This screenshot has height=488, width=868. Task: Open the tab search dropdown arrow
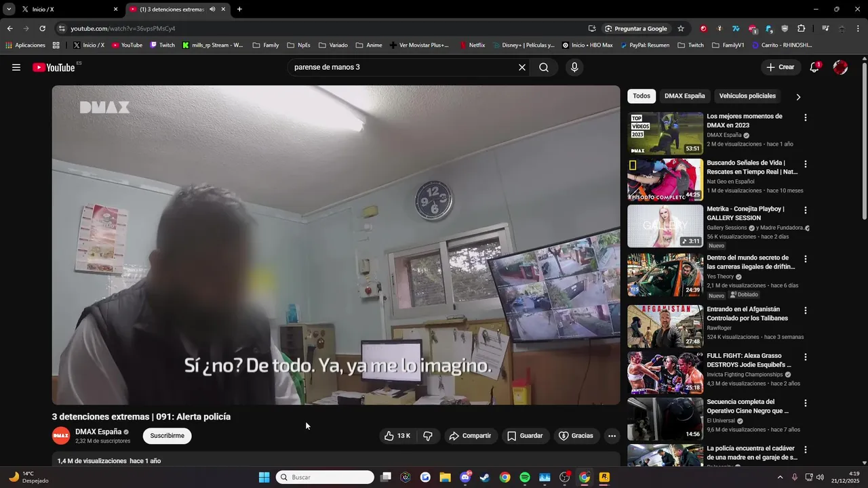click(x=9, y=9)
